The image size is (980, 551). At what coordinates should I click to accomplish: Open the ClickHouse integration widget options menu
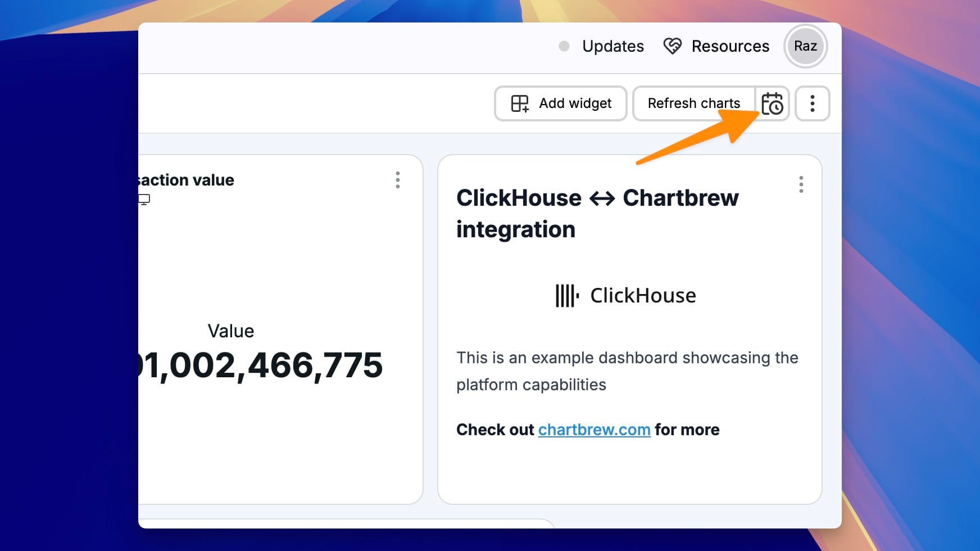802,184
